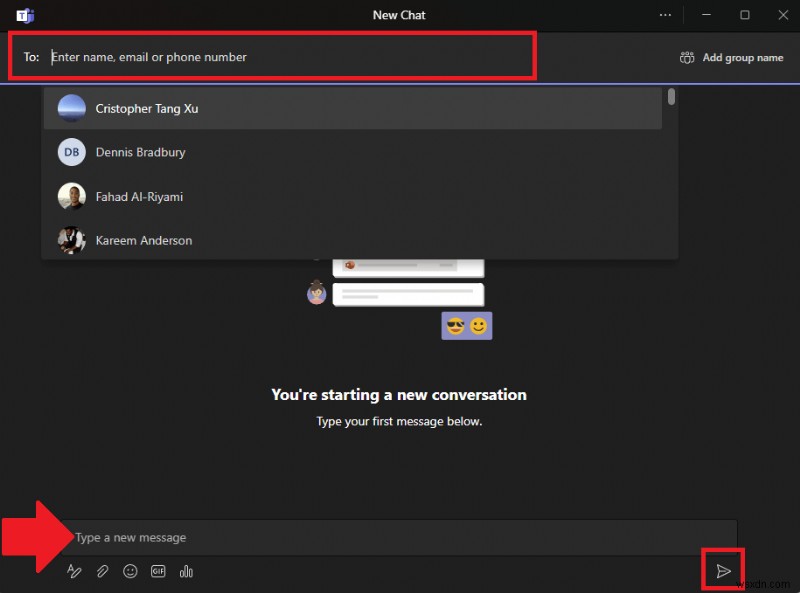
Task: Create a poll with the Forms icon
Action: click(x=186, y=571)
